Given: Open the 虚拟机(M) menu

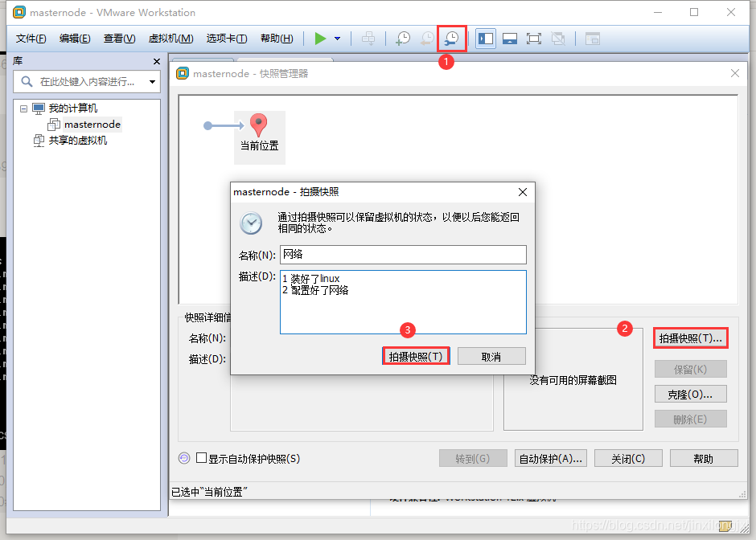Looking at the screenshot, I should pyautogui.click(x=171, y=39).
